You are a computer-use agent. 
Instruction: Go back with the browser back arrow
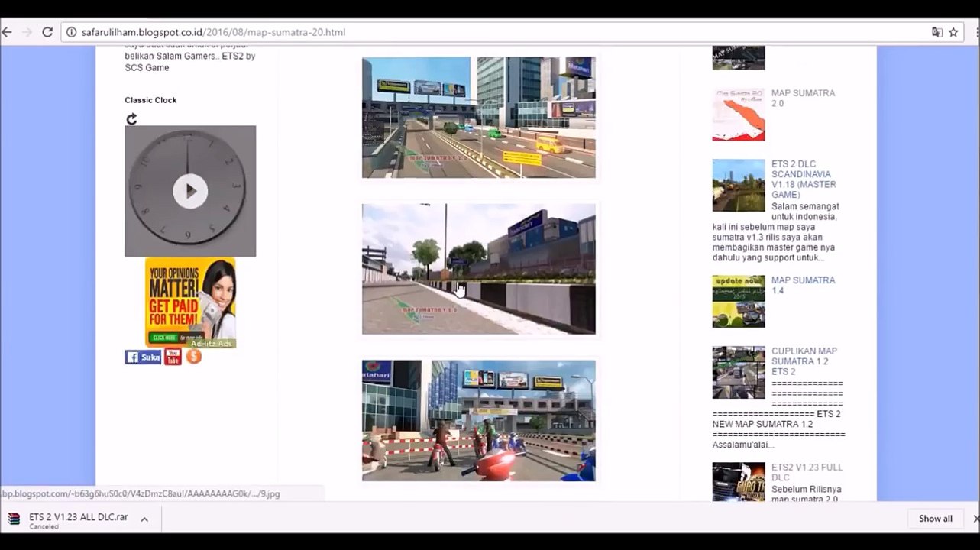click(7, 32)
